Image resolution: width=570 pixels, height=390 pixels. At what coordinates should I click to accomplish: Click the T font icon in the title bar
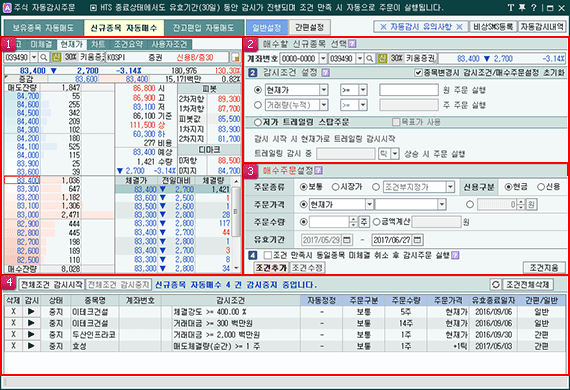click(511, 8)
